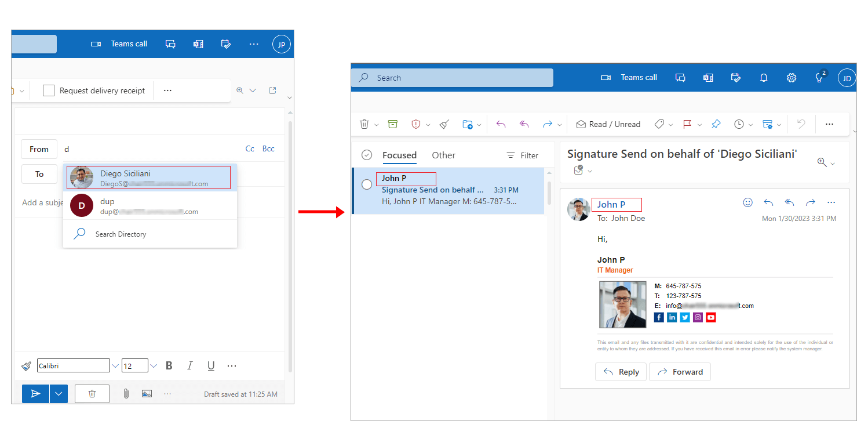Click the Archive icon in the toolbar
The image size is (868, 435).
point(393,124)
